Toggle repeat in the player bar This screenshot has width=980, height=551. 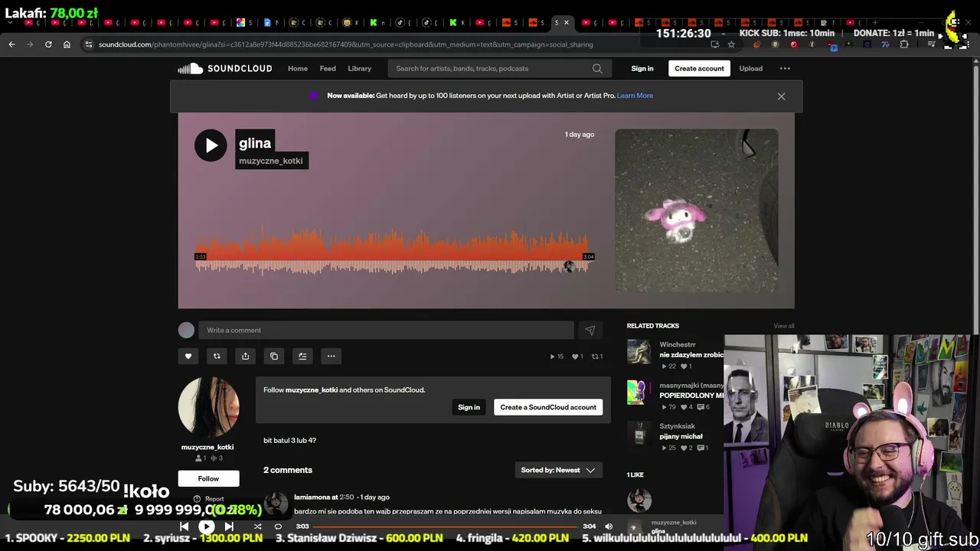click(x=278, y=527)
